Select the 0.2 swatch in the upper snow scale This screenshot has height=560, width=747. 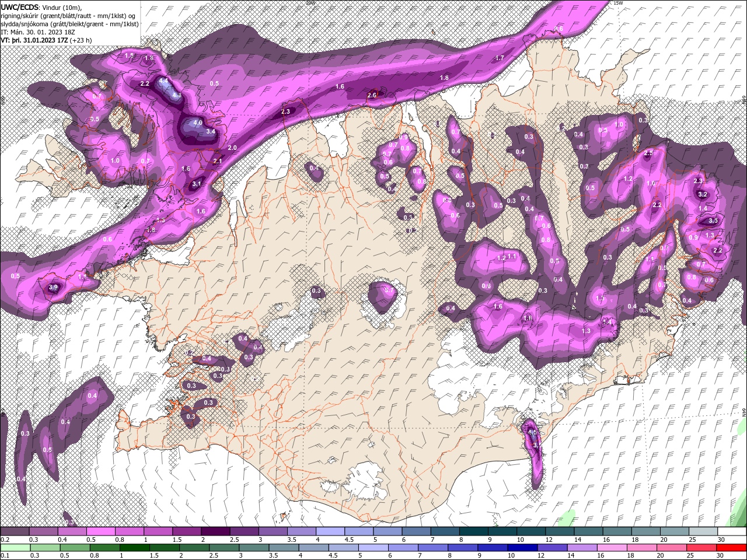point(15,531)
